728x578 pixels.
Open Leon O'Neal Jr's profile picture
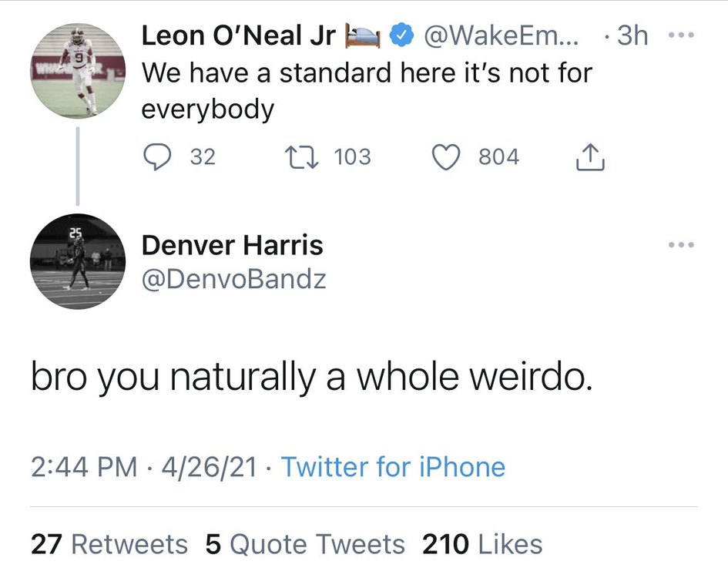(77, 71)
